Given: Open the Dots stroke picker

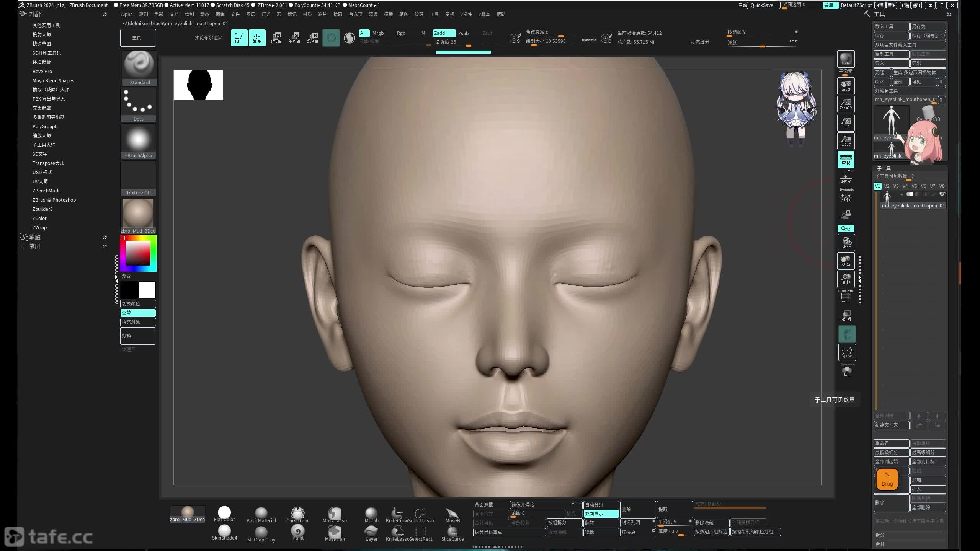Looking at the screenshot, I should [138, 104].
